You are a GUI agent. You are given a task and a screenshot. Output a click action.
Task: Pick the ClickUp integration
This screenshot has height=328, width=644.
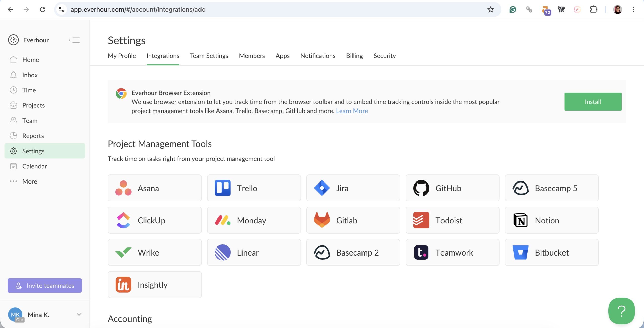(154, 220)
